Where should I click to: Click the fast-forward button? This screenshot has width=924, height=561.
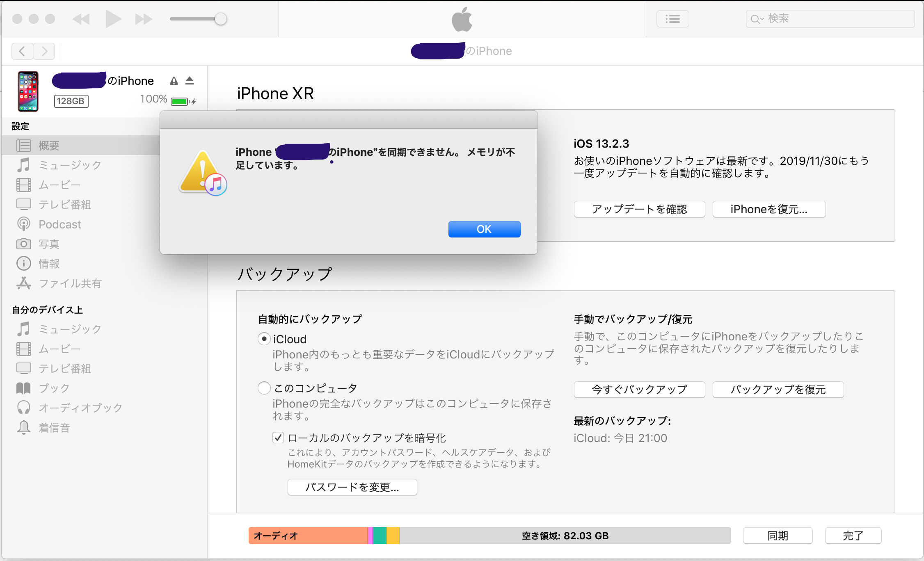point(144,19)
